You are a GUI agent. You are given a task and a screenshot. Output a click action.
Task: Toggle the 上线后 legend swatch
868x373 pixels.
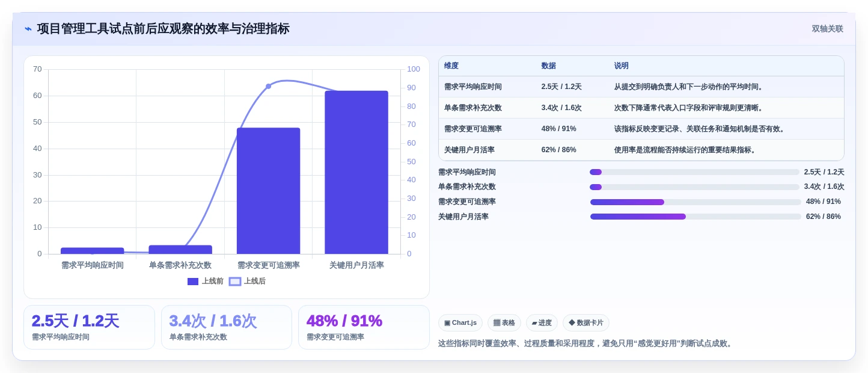tap(235, 281)
